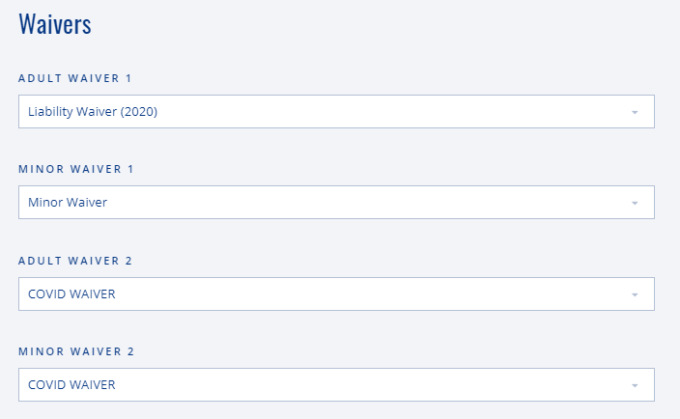Click 'COVID WAIVER' text under Minor Waiver 2

(72, 385)
